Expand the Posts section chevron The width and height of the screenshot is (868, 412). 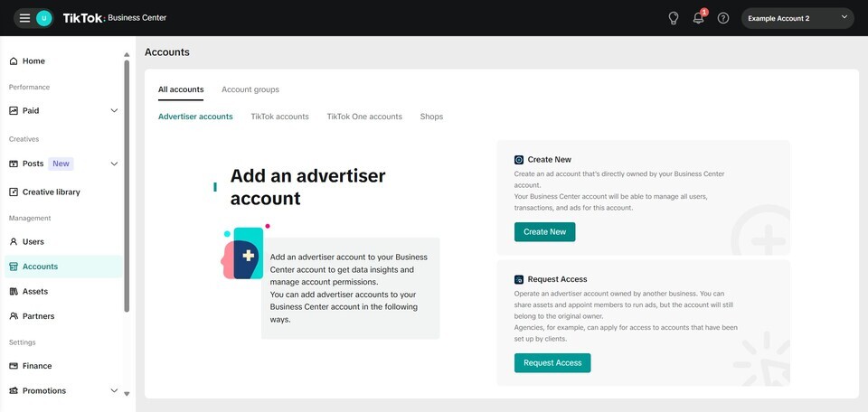(x=114, y=164)
